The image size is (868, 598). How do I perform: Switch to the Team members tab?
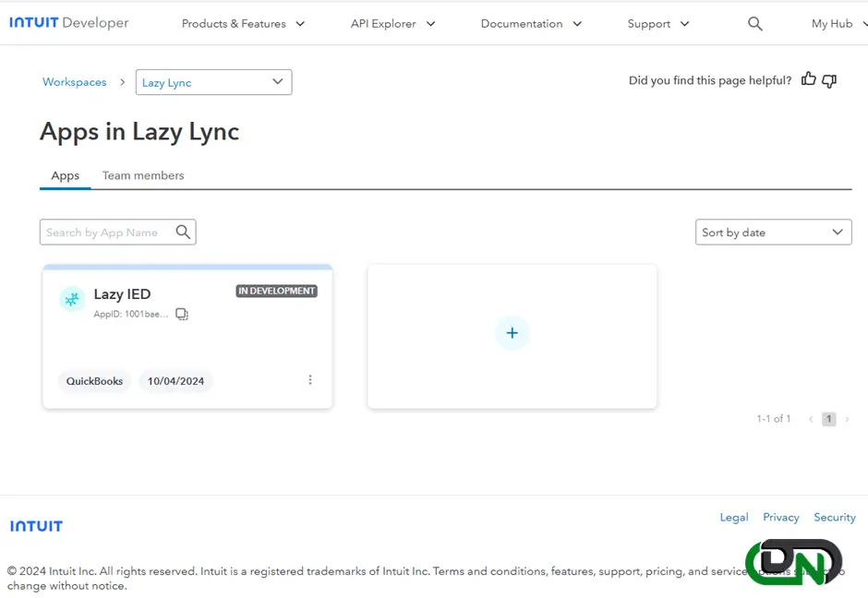(143, 175)
